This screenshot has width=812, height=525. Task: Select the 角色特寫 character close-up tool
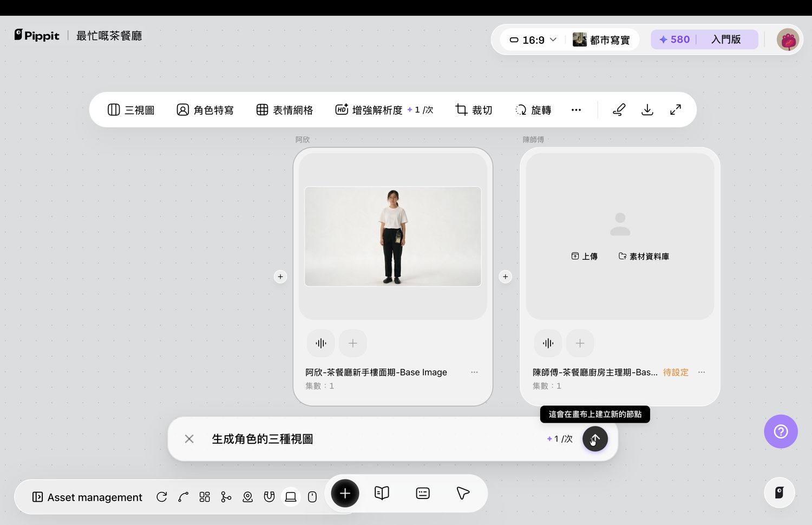coord(205,110)
